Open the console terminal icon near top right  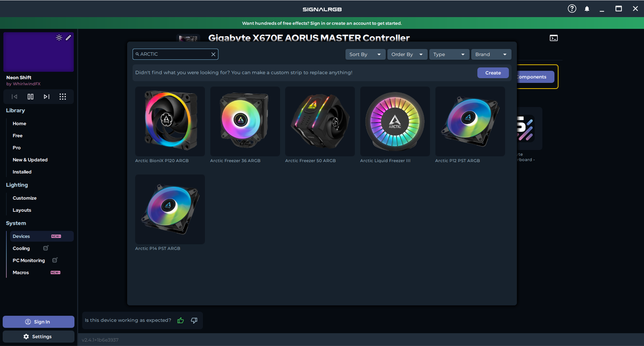554,38
